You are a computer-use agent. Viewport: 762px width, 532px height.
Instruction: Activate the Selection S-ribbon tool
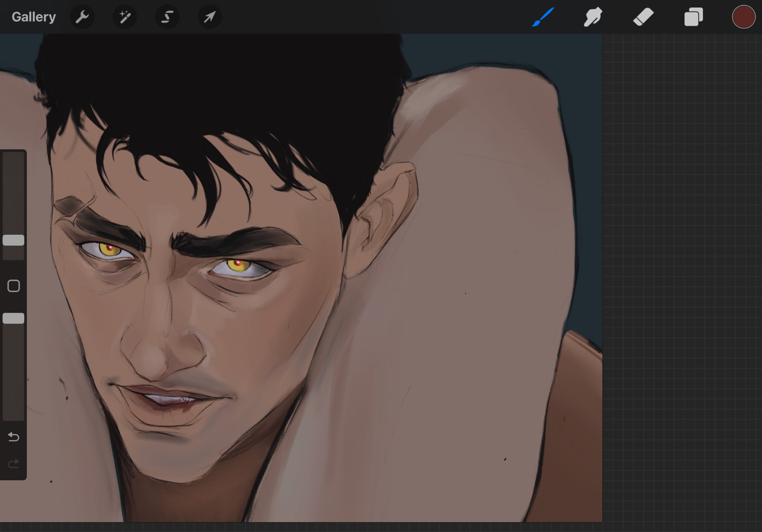pos(167,17)
